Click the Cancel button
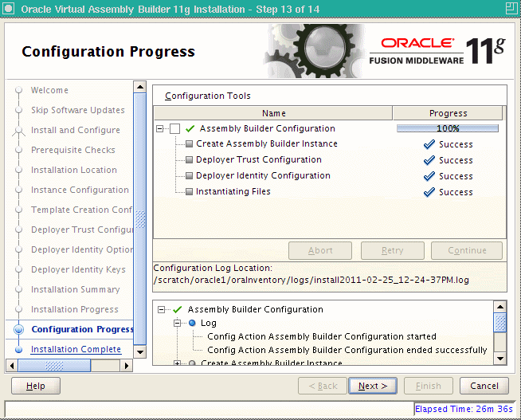The height and width of the screenshot is (420, 521). click(x=484, y=386)
